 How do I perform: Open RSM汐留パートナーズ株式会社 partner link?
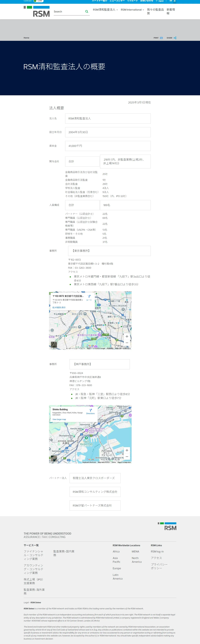pos(95,506)
